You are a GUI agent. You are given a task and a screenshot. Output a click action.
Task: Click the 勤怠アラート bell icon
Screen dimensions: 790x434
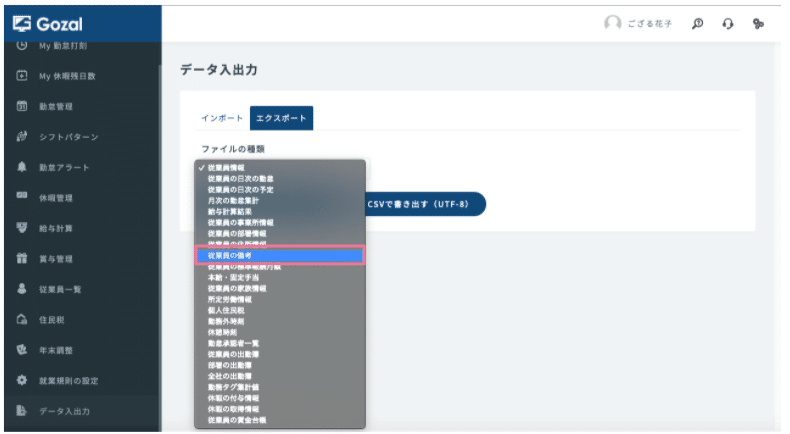[22, 167]
